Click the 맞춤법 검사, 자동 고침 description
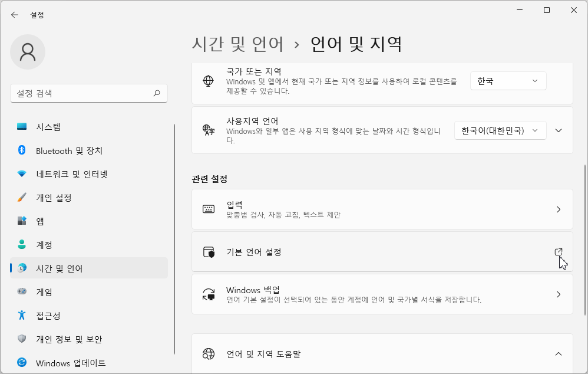This screenshot has width=588, height=374. 283,215
